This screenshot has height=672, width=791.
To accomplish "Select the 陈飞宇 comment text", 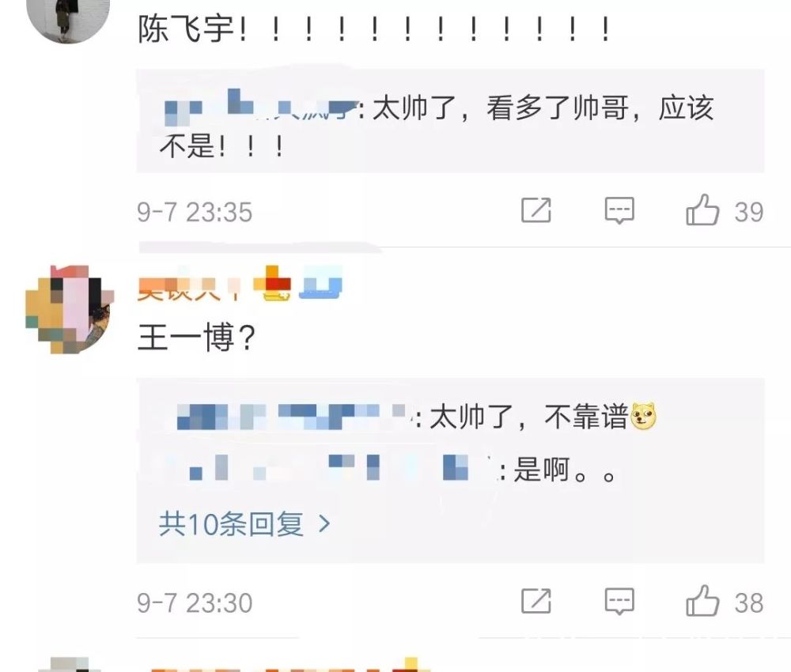I will coord(374,28).
